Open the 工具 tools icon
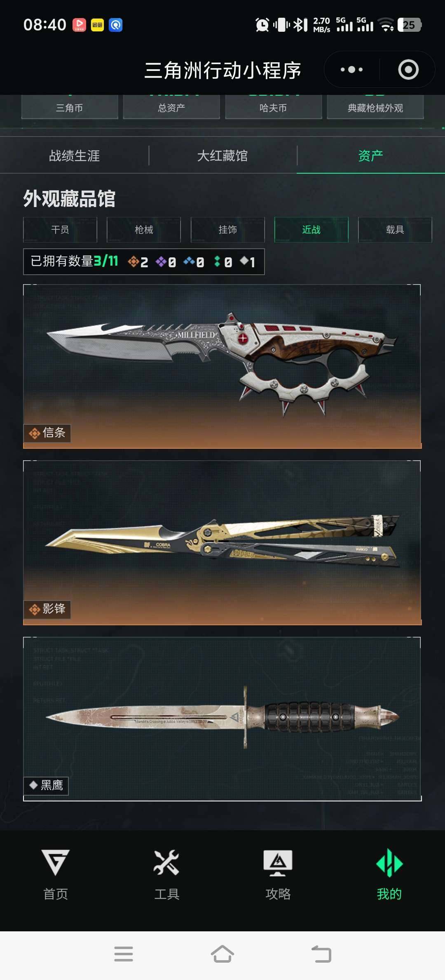 [166, 862]
